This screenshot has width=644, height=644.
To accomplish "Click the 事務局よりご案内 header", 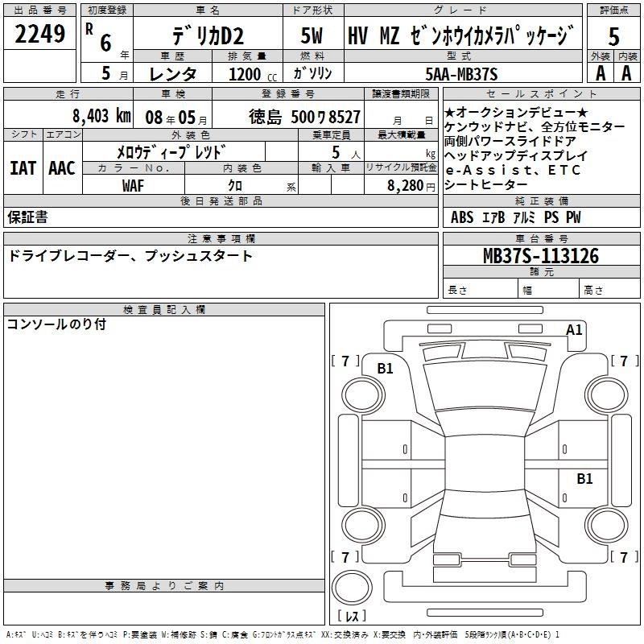I will [x=164, y=586].
